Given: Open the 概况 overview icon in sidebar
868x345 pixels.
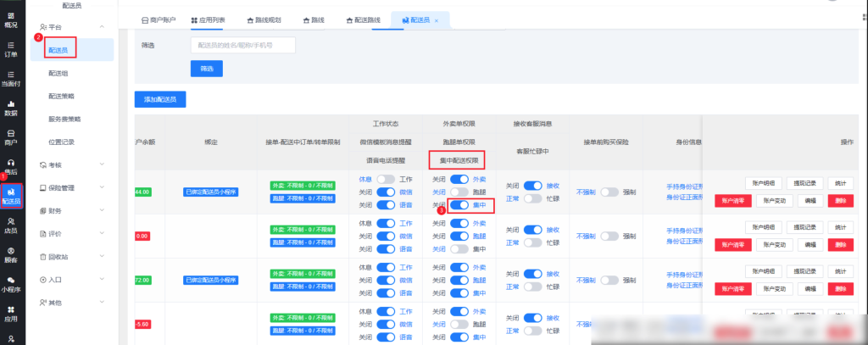Looking at the screenshot, I should pyautogui.click(x=10, y=19).
